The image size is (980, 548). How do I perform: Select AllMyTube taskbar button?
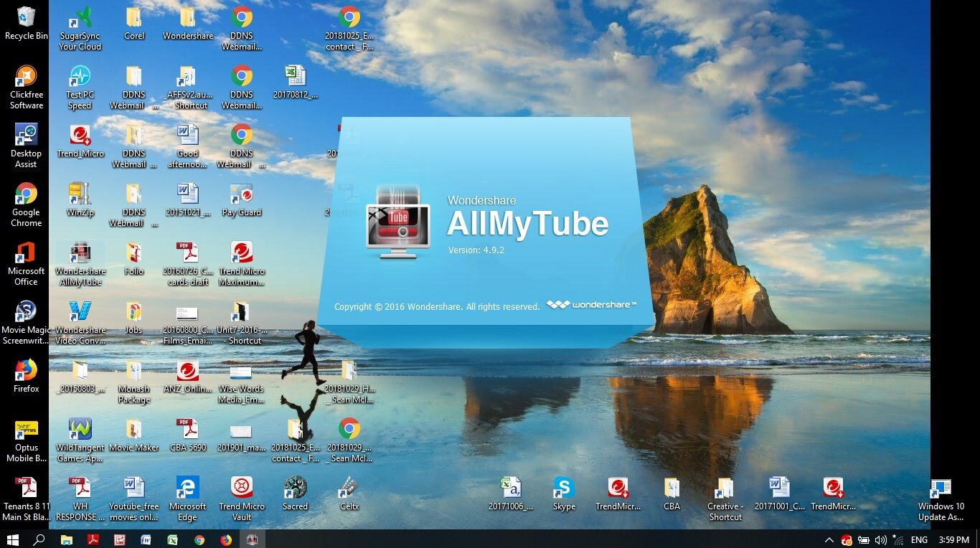pos(253,539)
